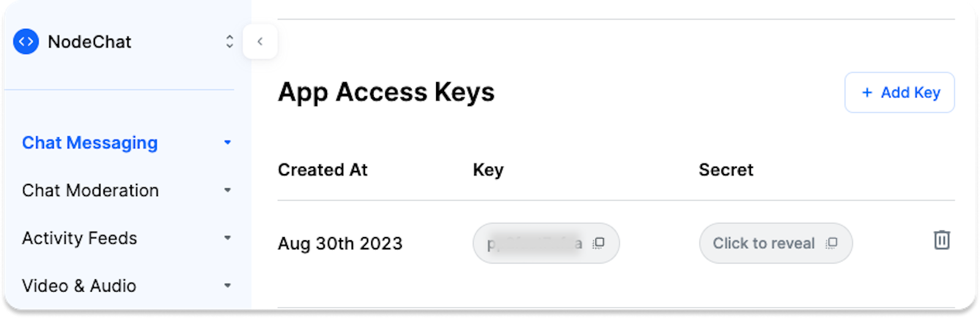Copy the secret using its copy icon
980x318 pixels.
click(x=831, y=243)
